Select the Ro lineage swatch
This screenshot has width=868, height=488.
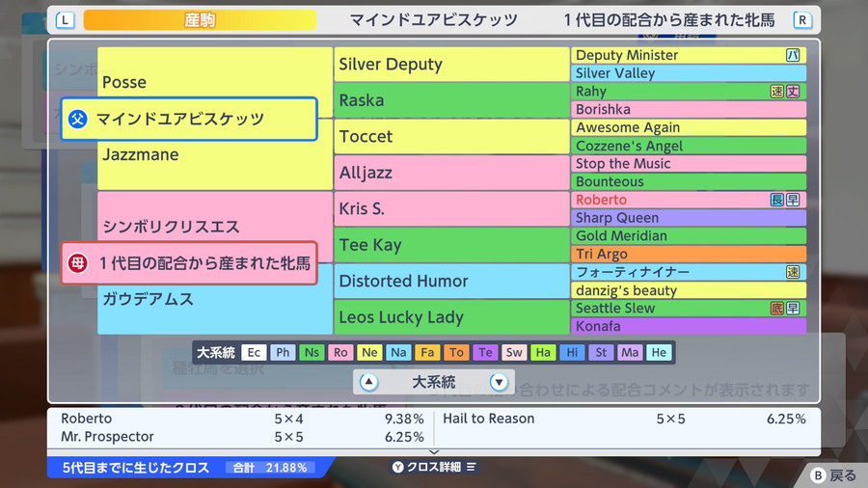[x=340, y=352]
